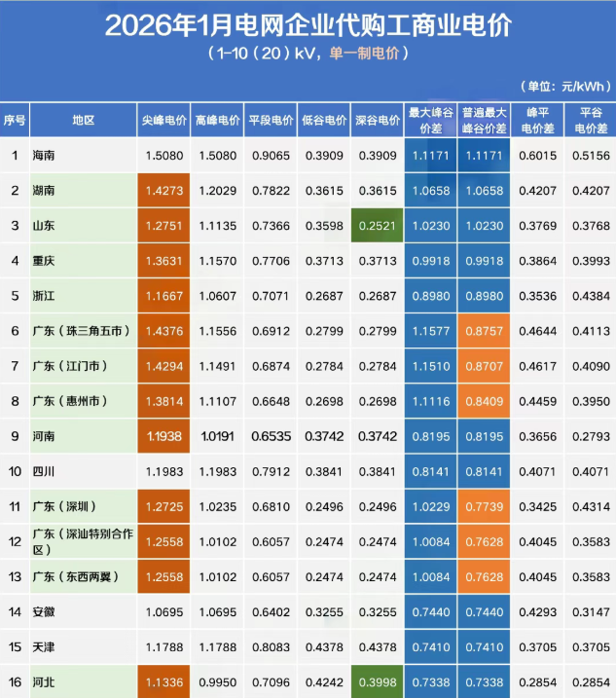Viewport: 616px width, 698px height.
Task: Click the 2026年1月电网企业代购工商业电价 title
Action: click(x=308, y=24)
